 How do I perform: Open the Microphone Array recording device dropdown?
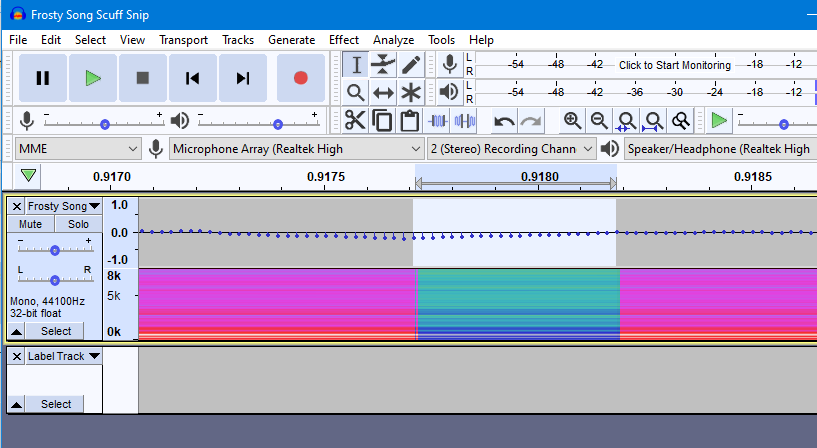296,149
